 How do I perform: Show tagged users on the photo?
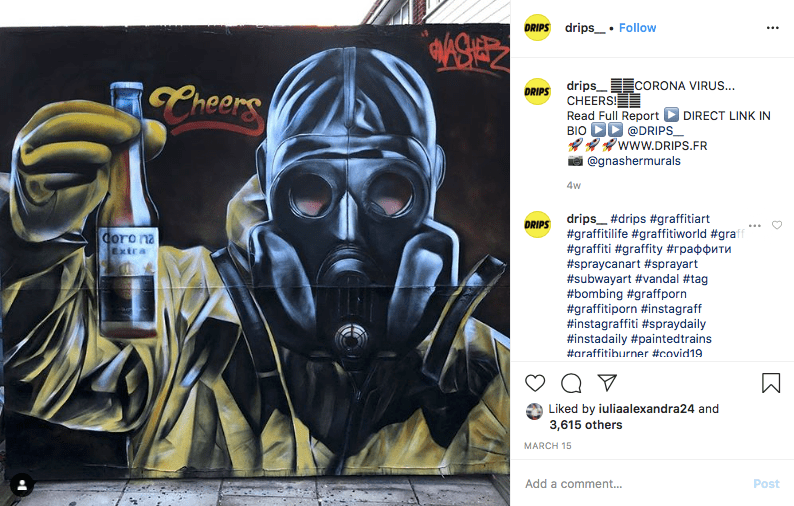tap(22, 485)
